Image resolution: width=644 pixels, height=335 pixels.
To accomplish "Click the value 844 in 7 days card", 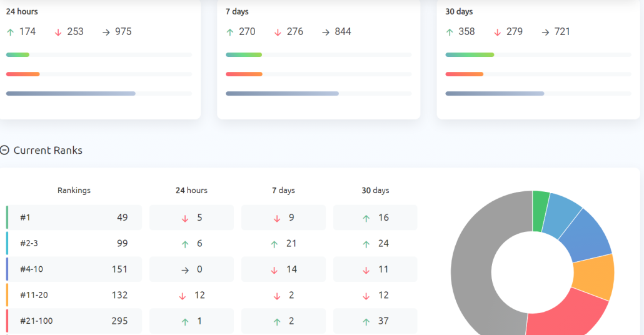I will point(343,32).
